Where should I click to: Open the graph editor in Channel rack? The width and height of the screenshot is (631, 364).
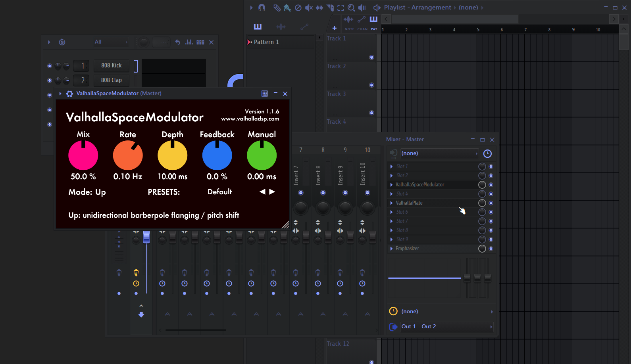(x=189, y=42)
